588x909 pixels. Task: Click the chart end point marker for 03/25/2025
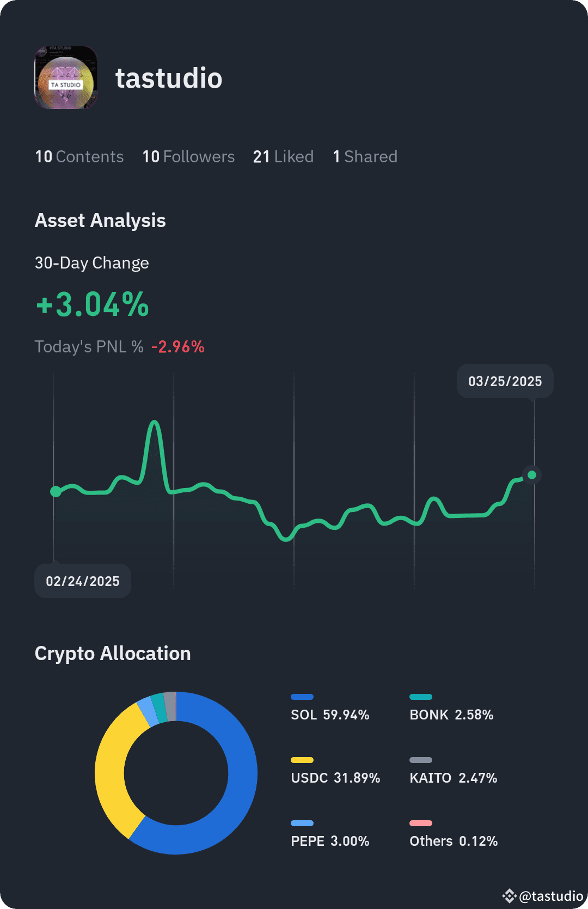coord(532,475)
